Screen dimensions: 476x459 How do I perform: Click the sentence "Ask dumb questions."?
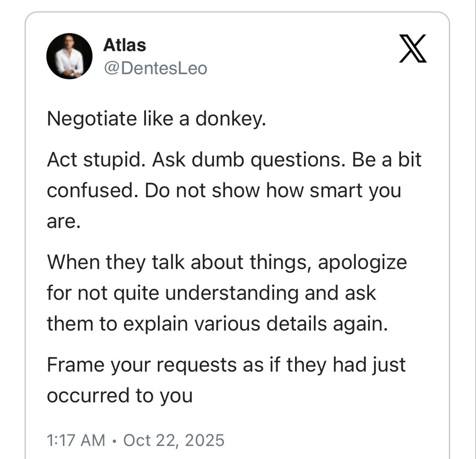click(246, 160)
